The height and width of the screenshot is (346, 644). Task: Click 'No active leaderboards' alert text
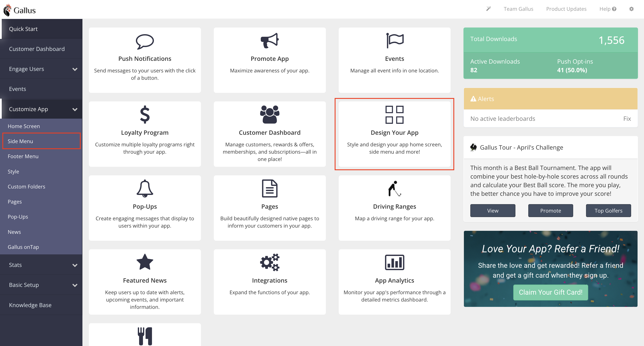pyautogui.click(x=503, y=119)
